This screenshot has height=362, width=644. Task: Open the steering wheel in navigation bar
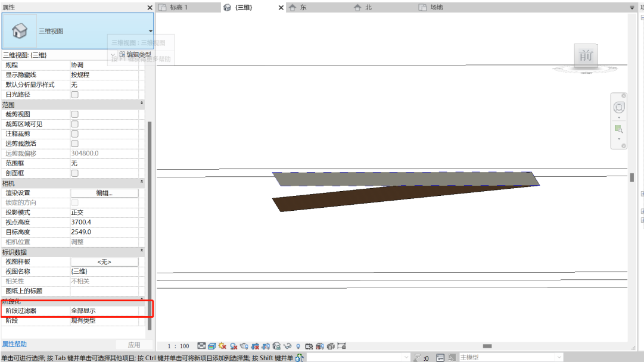tap(619, 108)
